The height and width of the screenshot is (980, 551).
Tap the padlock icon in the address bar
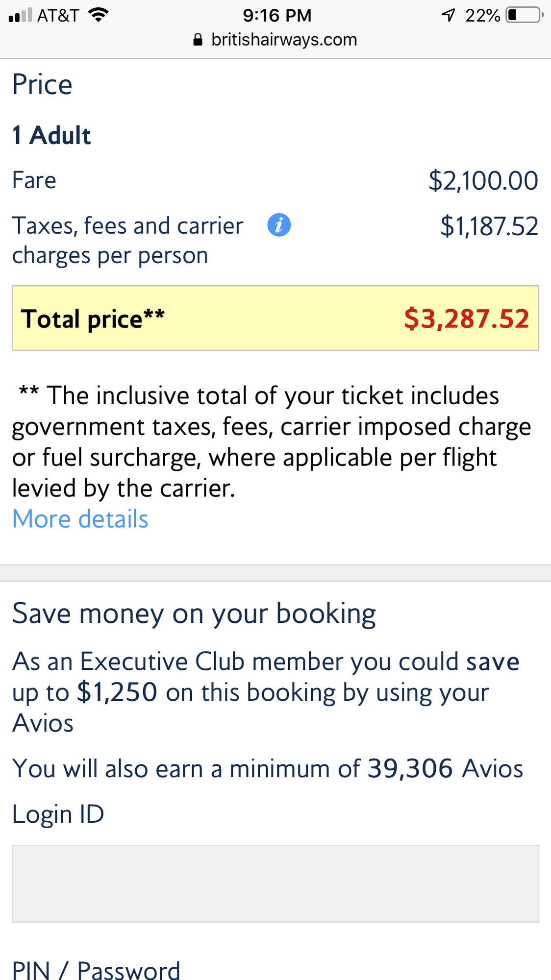click(x=198, y=40)
